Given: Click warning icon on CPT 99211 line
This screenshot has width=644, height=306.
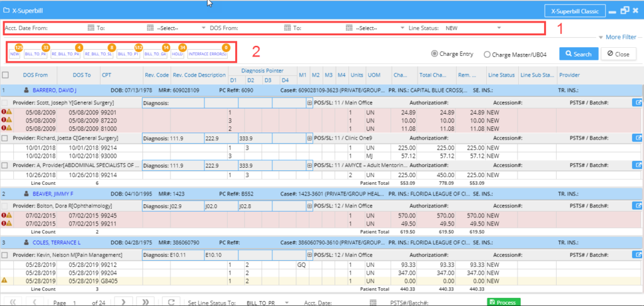Looking at the screenshot, I should pyautogui.click(x=9, y=223).
